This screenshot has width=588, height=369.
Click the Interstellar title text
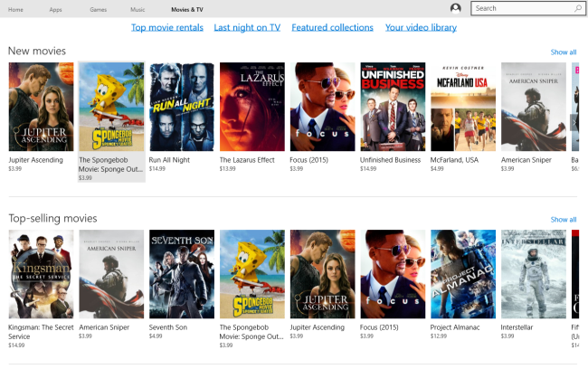(x=517, y=327)
